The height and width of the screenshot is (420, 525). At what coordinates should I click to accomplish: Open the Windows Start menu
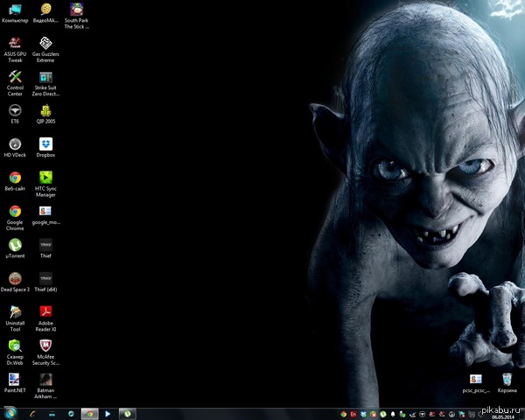[x=10, y=412]
